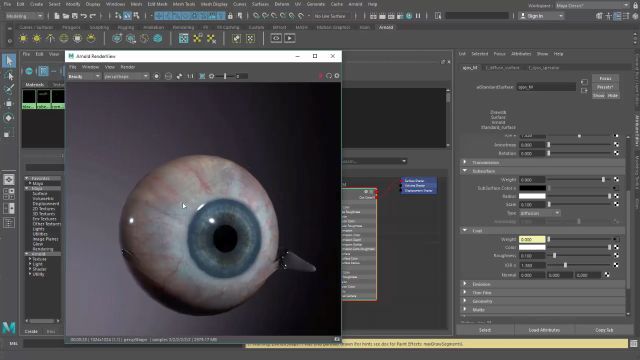Select the arrow Select tool in toolbox
The width and height of the screenshot is (640, 360).
point(9,61)
